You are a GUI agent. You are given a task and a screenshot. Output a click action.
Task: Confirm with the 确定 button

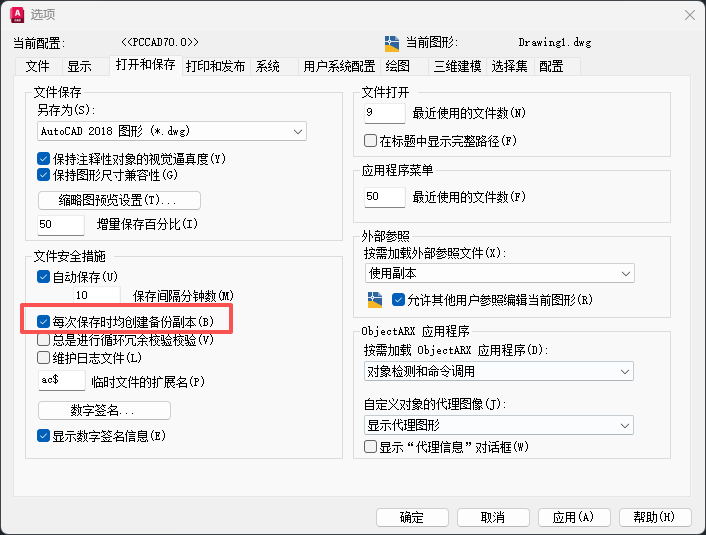pyautogui.click(x=412, y=517)
